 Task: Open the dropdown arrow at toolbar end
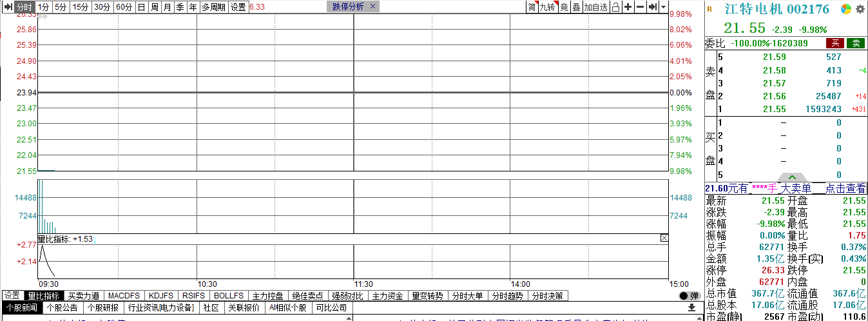pyautogui.click(x=664, y=7)
